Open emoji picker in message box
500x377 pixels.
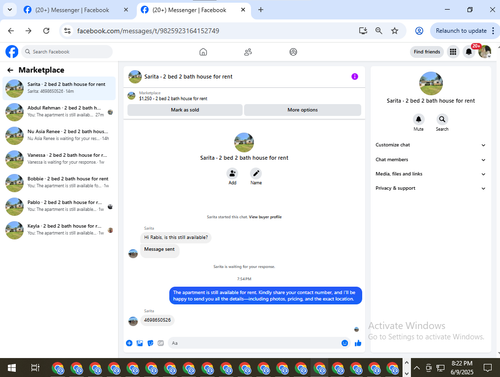coord(345,343)
